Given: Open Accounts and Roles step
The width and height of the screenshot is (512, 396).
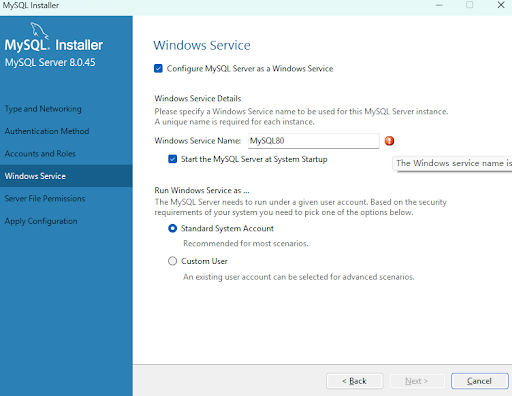Looking at the screenshot, I should 40,154.
